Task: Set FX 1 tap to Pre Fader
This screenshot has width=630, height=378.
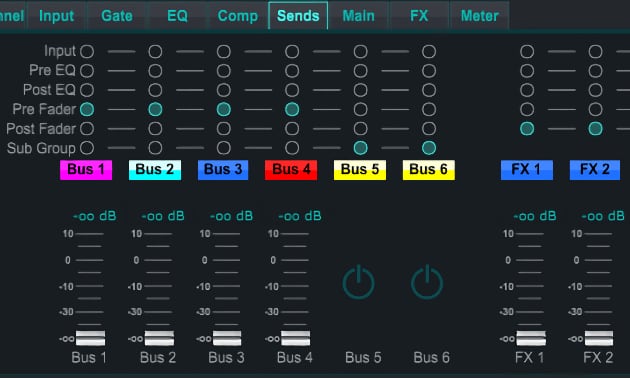Action: pyautogui.click(x=527, y=109)
